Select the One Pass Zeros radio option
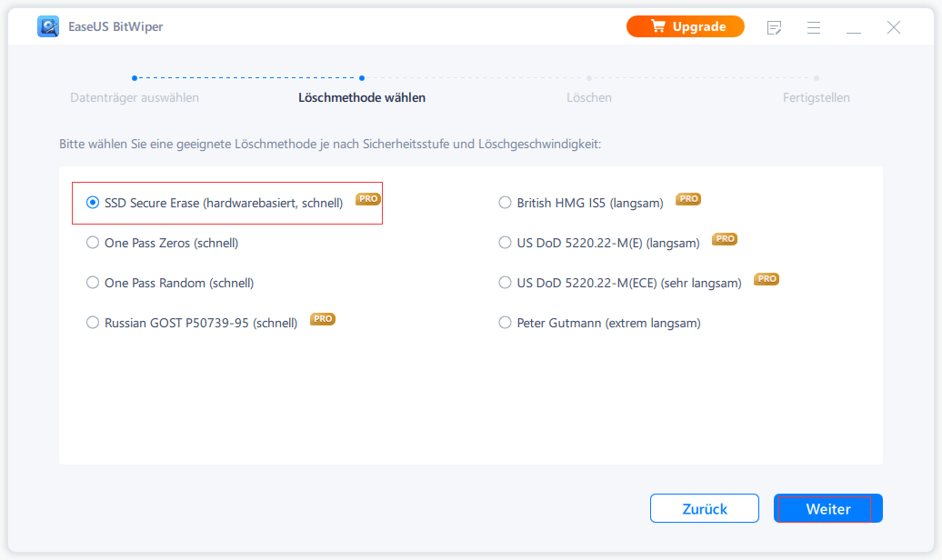942x560 pixels. click(93, 243)
